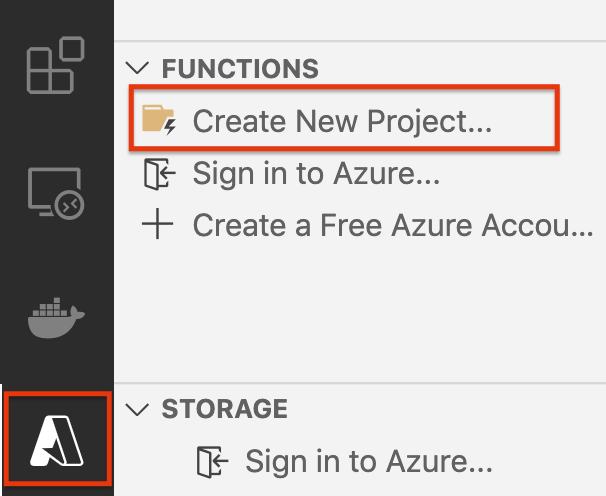This screenshot has height=496, width=606.
Task: Select Create New Project... entry
Action: point(344,121)
